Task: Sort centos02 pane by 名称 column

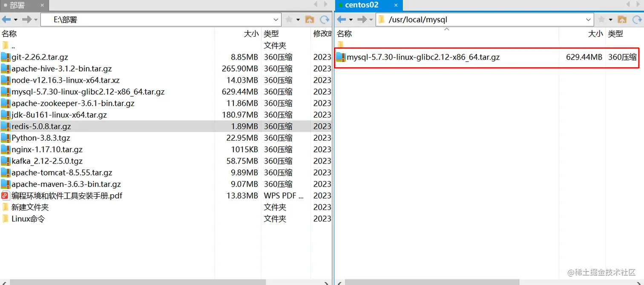Action: pyautogui.click(x=447, y=34)
